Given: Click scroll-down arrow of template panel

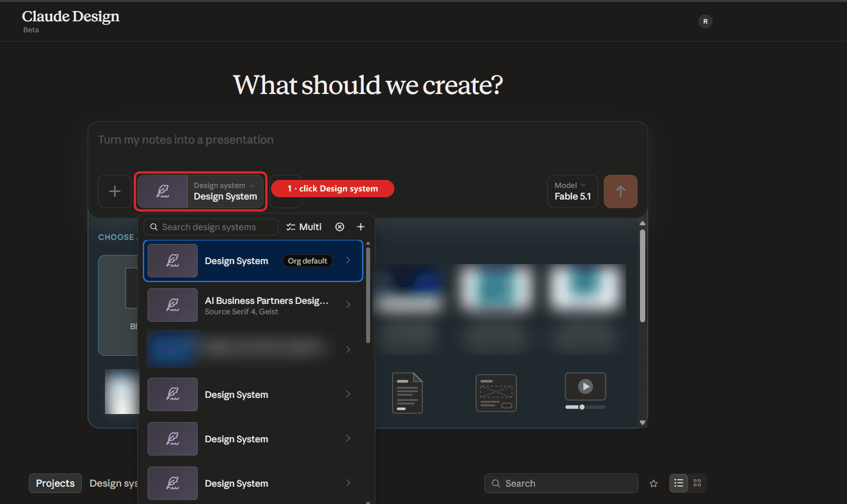Looking at the screenshot, I should (x=642, y=423).
